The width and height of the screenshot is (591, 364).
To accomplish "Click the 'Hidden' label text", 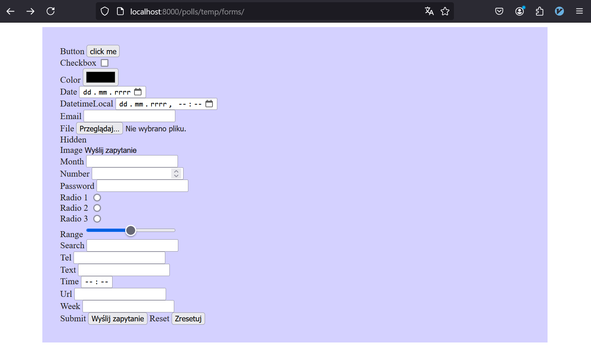I will (x=73, y=140).
